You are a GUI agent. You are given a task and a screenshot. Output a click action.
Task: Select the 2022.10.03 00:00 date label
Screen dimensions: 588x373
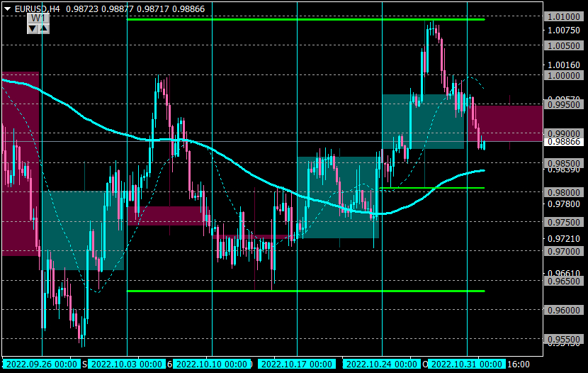point(127,364)
